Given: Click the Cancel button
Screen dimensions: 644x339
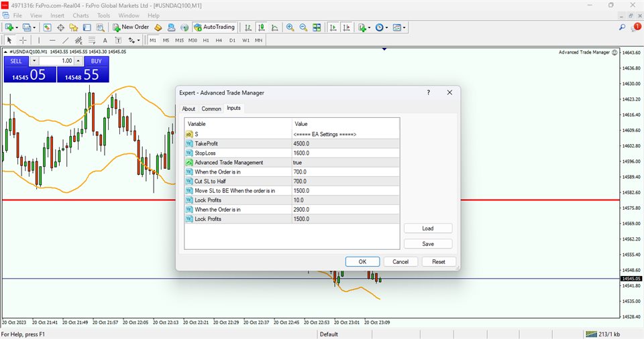Looking at the screenshot, I should 400,262.
